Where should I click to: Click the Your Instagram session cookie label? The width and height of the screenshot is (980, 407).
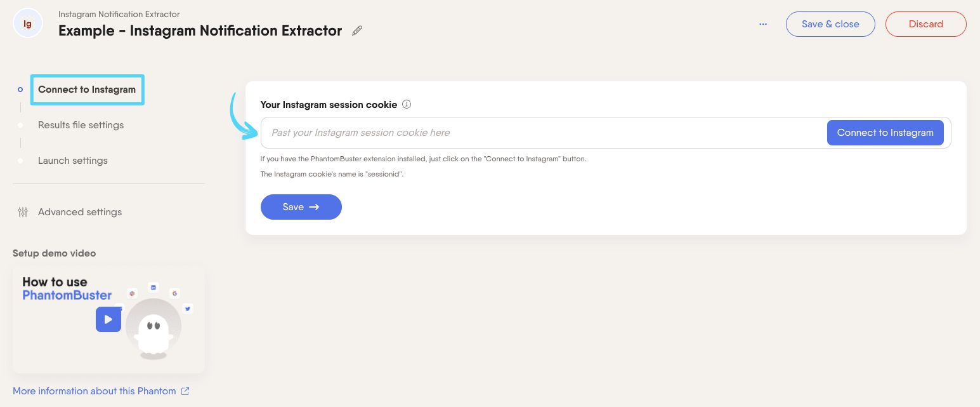(329, 104)
